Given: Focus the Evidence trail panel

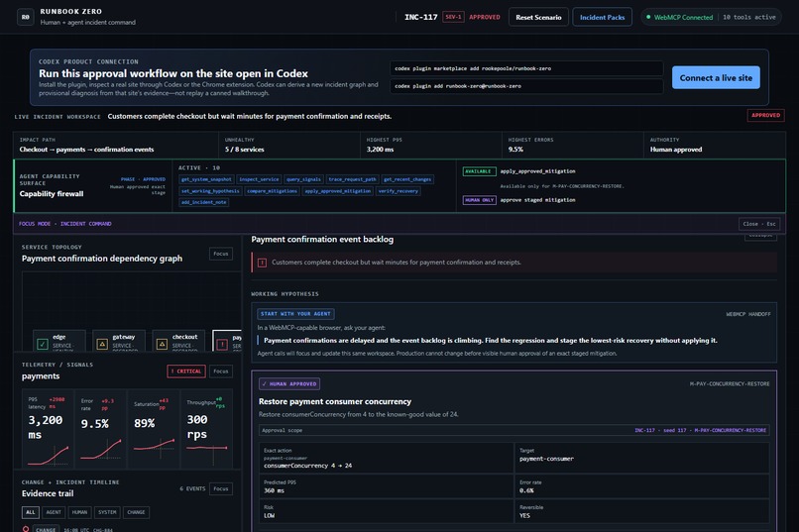Looking at the screenshot, I should (x=221, y=488).
